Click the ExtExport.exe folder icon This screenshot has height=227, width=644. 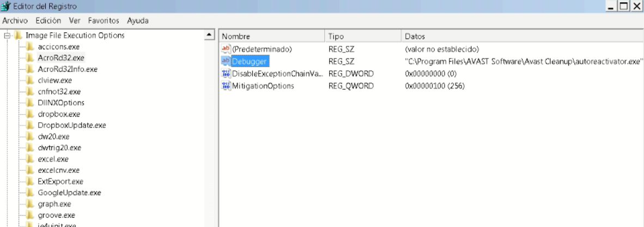30,181
